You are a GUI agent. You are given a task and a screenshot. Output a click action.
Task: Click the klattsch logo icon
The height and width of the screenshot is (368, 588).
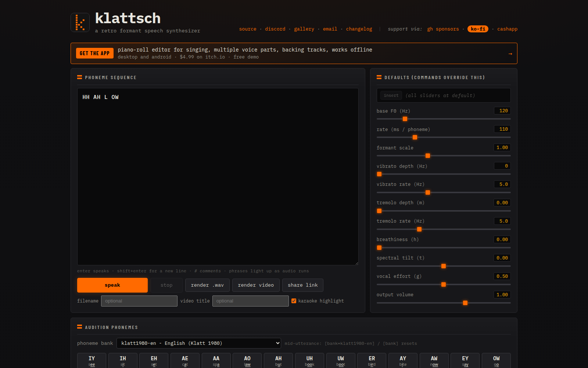point(80,22)
